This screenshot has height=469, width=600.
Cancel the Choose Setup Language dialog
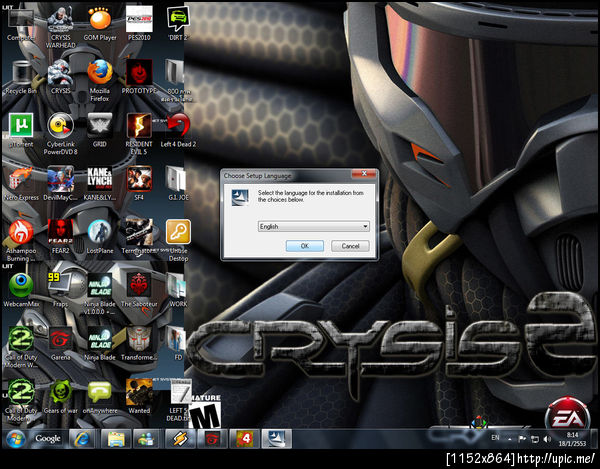(350, 246)
